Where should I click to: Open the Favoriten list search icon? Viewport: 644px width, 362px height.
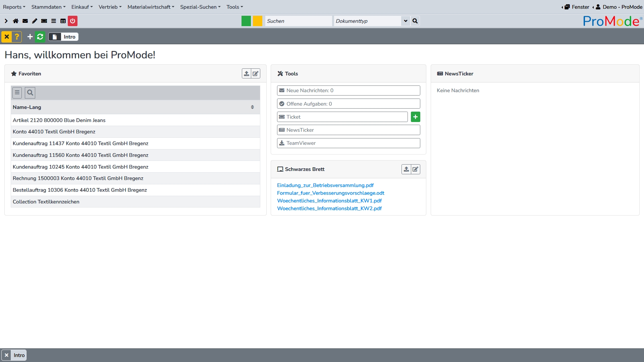click(x=30, y=93)
